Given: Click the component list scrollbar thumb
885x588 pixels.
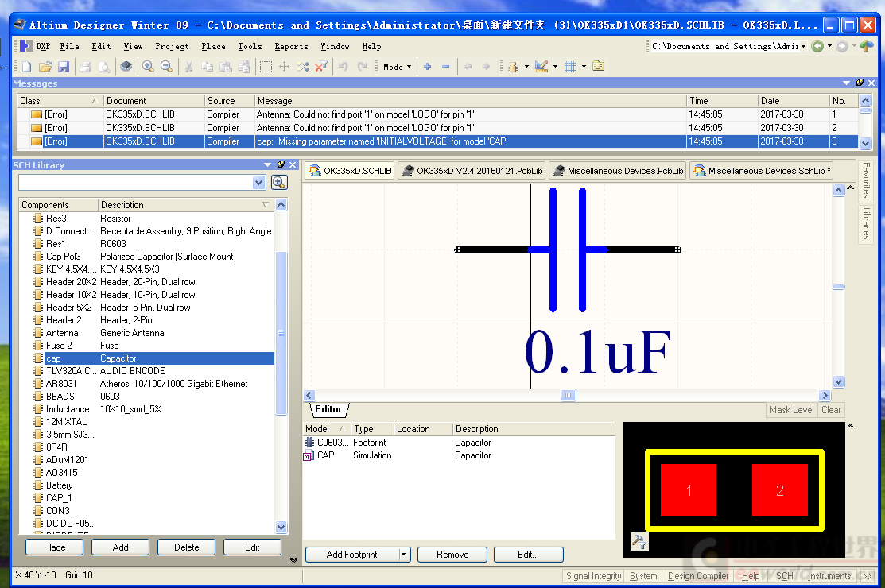Looking at the screenshot, I should [281, 333].
